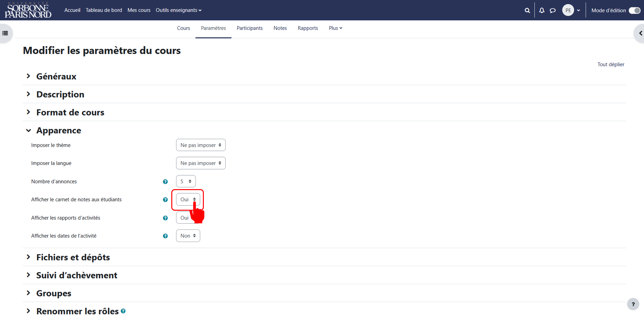Viewport: 644px width, 318px height.
Task: Click help icon for Afficher le carnet de notes
Action: click(165, 200)
